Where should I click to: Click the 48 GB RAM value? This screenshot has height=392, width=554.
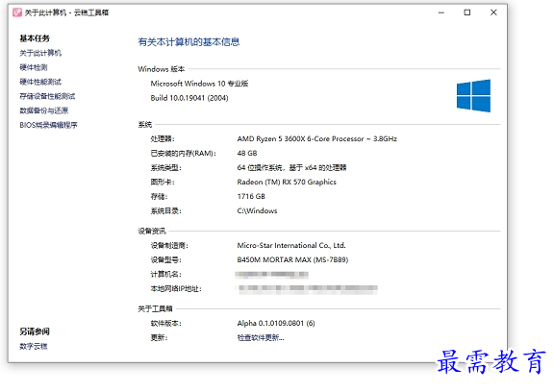[247, 153]
